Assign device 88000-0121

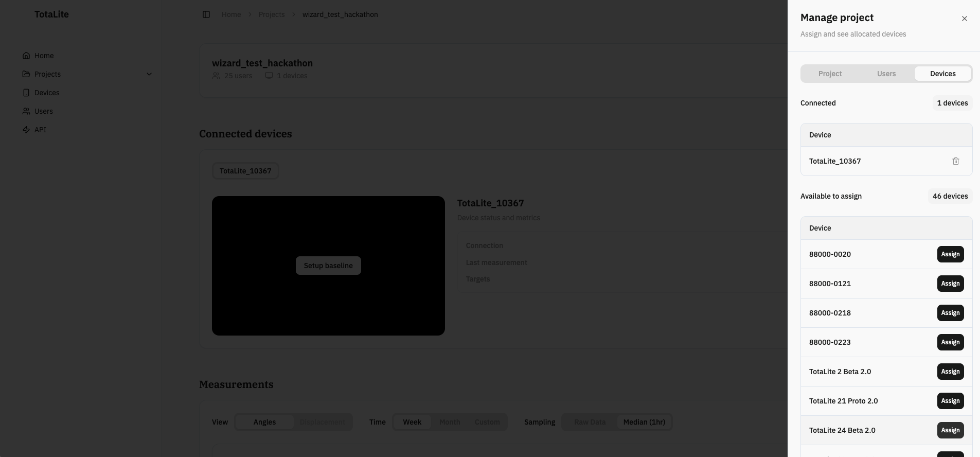[x=950, y=284]
